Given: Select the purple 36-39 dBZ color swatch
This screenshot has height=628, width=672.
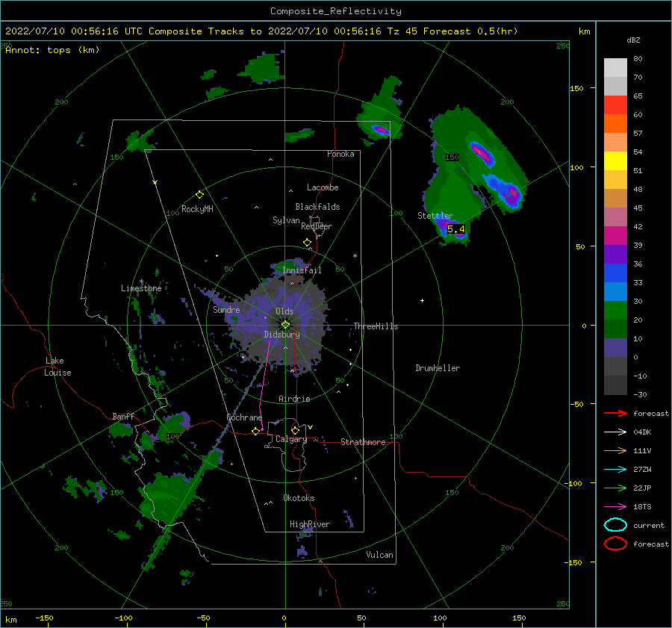Looking at the screenshot, I should 615,255.
